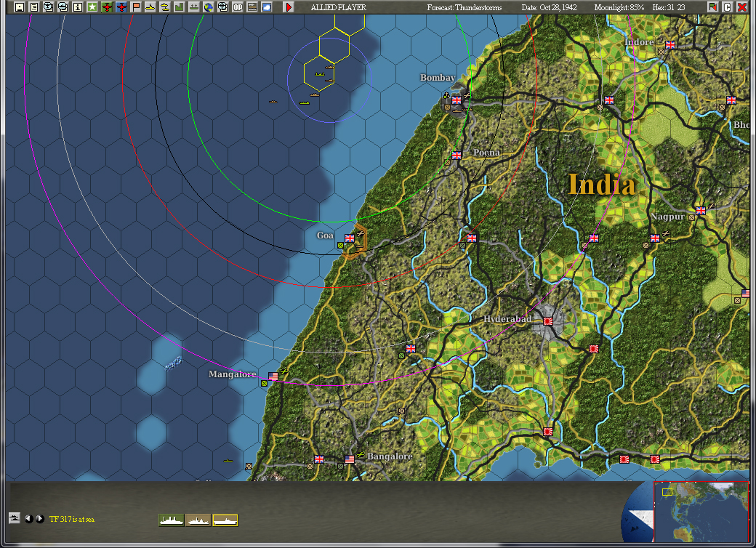756x548 pixels.
Task: Click the single yellow ship toolbar icon
Action: coord(150,7)
